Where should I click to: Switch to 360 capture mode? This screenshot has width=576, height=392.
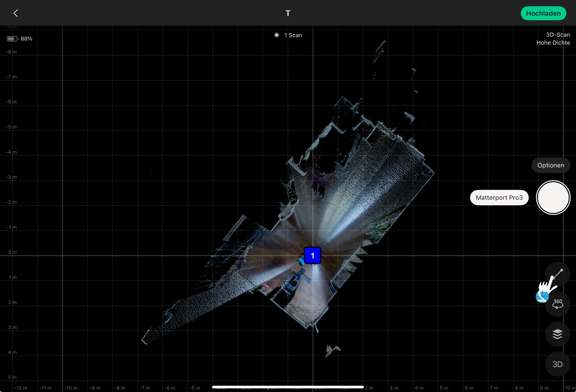point(557,304)
